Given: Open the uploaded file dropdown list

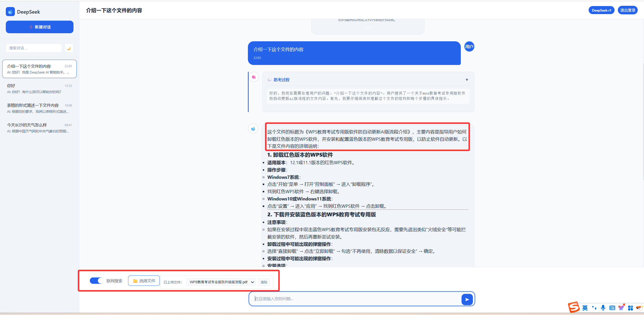Looking at the screenshot, I should pos(221,282).
